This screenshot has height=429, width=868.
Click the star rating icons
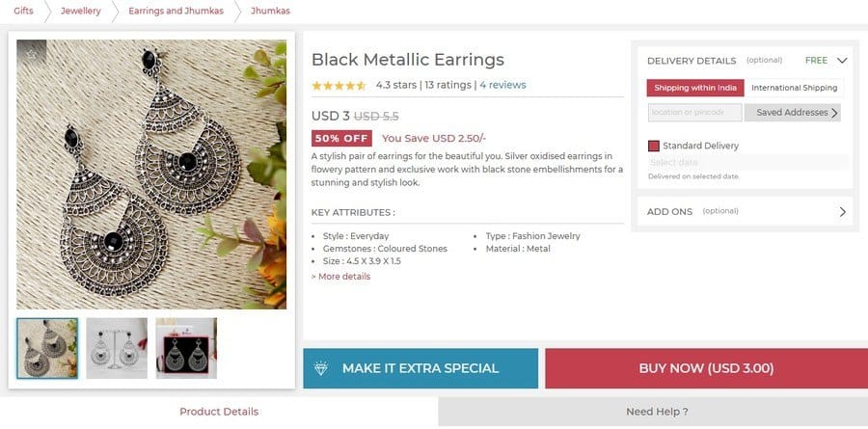pyautogui.click(x=339, y=85)
